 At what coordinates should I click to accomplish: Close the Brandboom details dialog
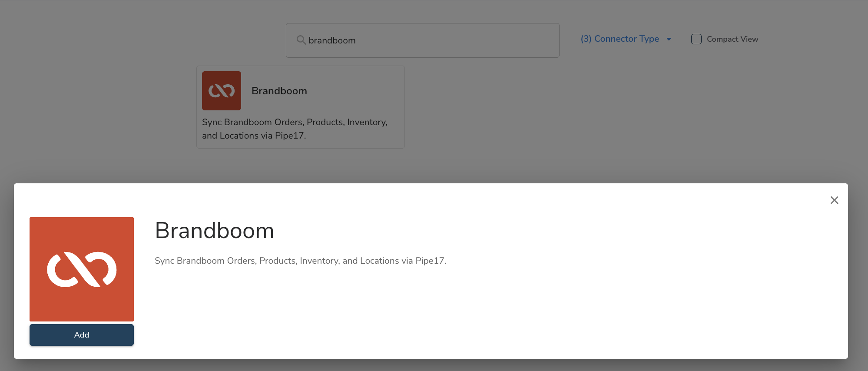tap(834, 200)
